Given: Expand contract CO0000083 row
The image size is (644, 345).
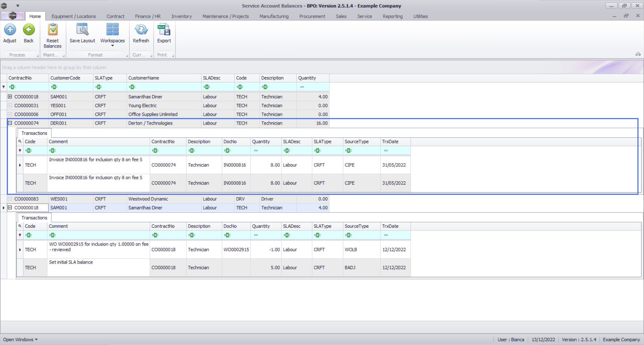Looking at the screenshot, I should point(10,199).
